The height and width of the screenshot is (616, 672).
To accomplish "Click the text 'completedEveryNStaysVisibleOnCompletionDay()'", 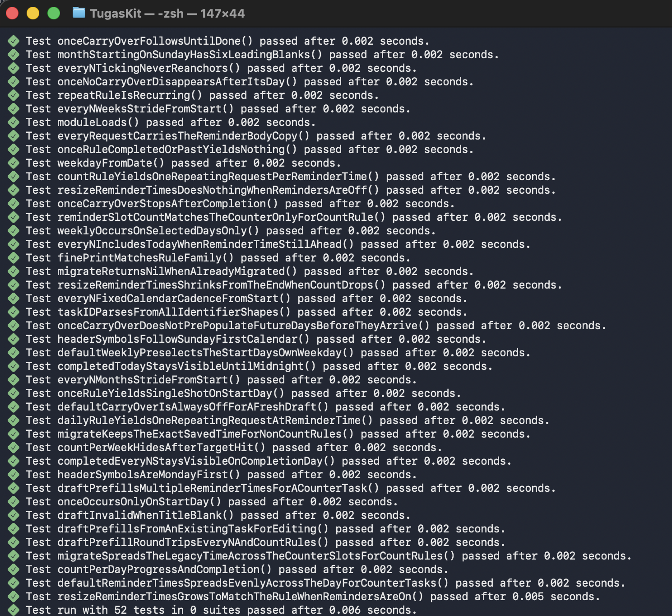I will pyautogui.click(x=196, y=461).
